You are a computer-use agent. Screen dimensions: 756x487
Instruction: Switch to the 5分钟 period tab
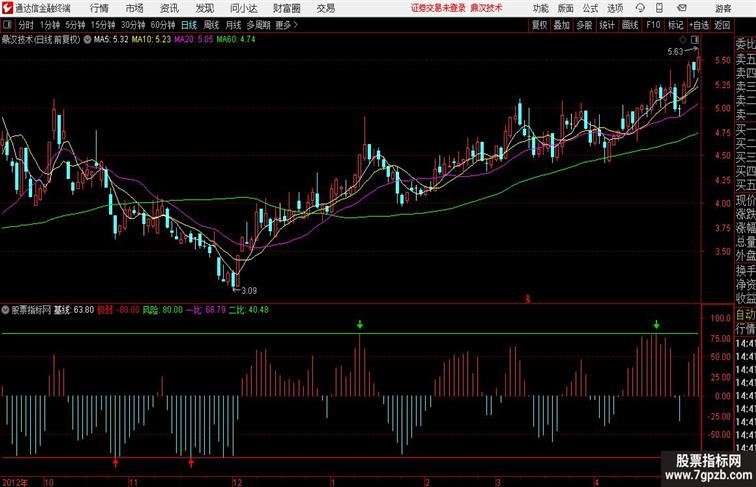click(75, 25)
